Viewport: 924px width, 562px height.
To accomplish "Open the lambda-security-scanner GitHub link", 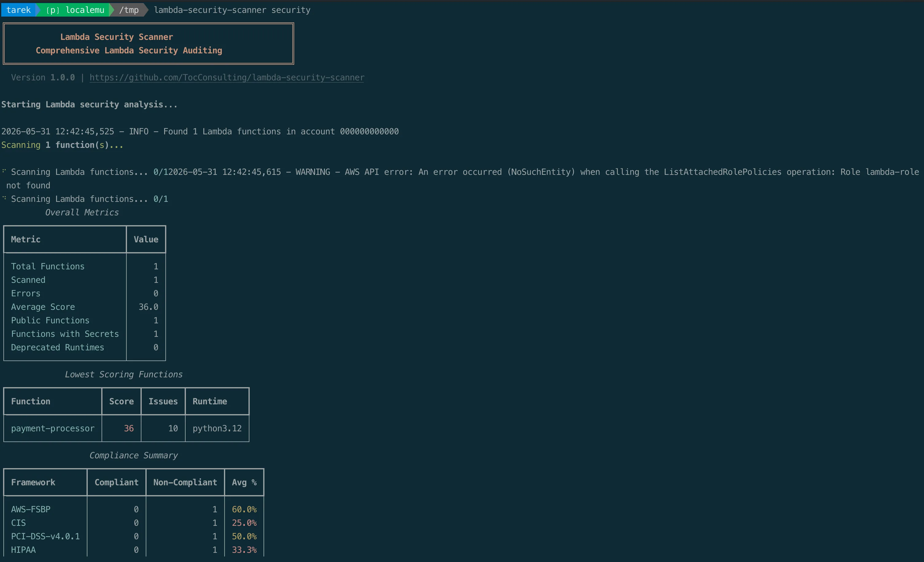I will pyautogui.click(x=226, y=77).
